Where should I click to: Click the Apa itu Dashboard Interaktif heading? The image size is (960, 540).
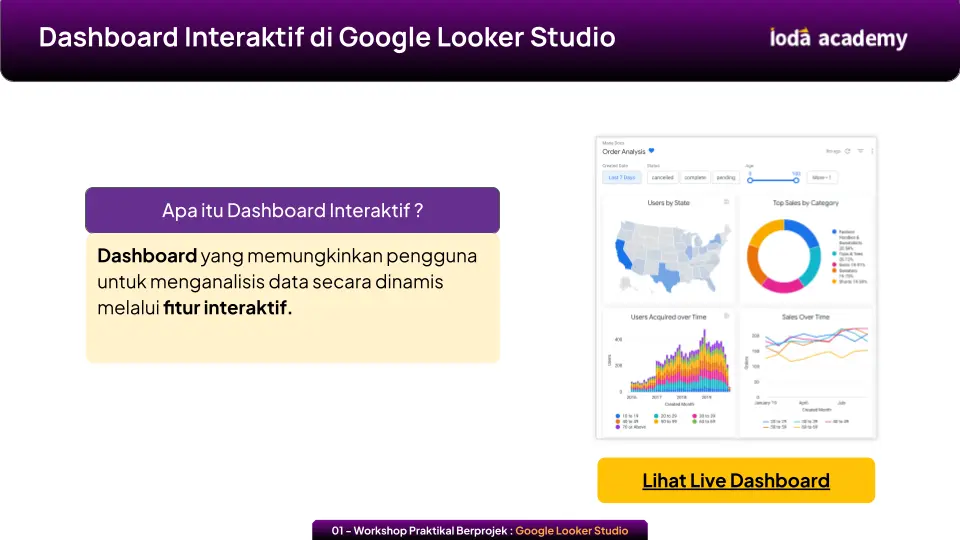(x=292, y=210)
